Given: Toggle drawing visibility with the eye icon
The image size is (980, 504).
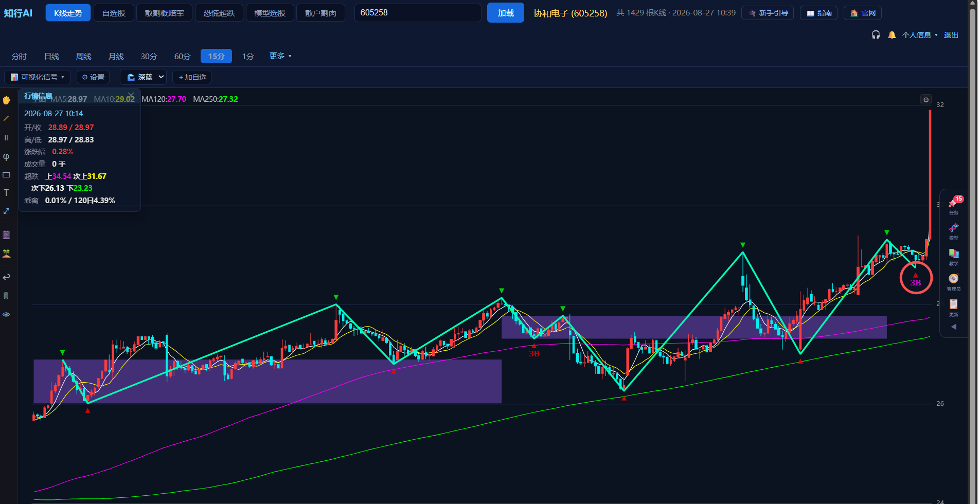Looking at the screenshot, I should (x=6, y=314).
